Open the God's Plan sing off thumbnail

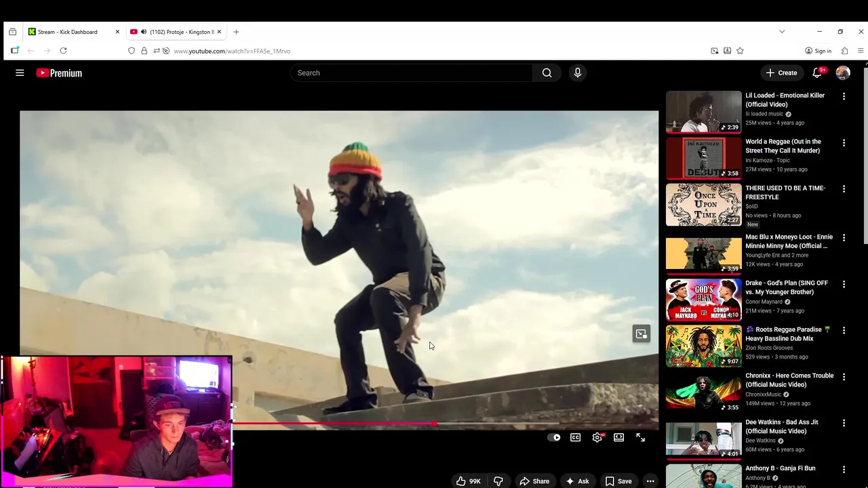click(703, 300)
